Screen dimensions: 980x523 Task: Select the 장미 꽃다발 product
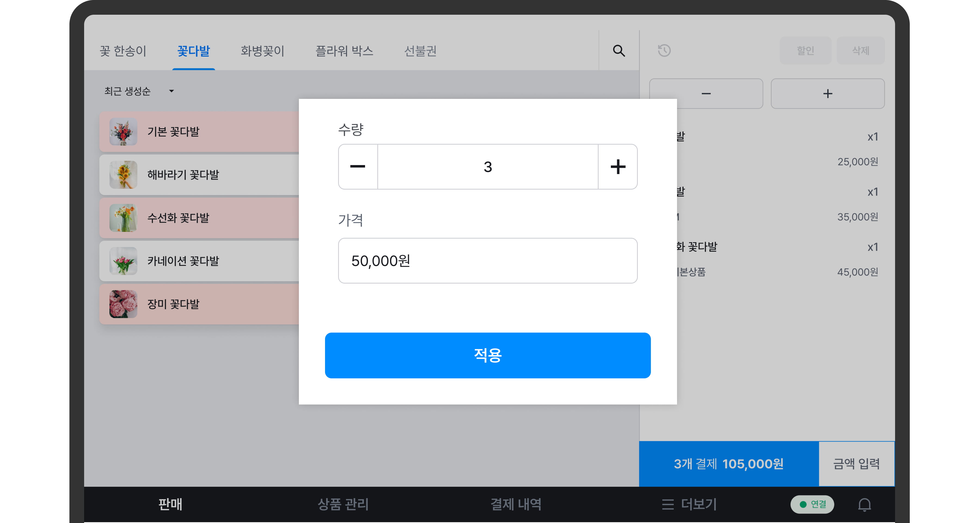[x=199, y=304]
